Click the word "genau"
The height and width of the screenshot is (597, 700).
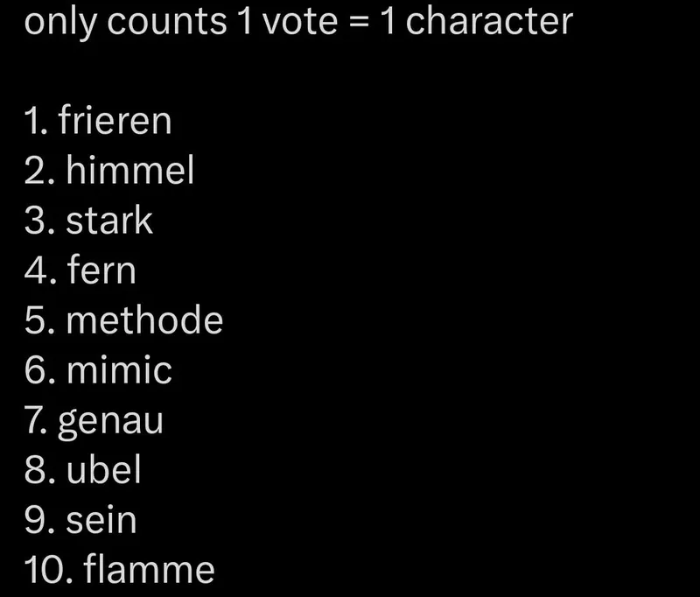110,422
